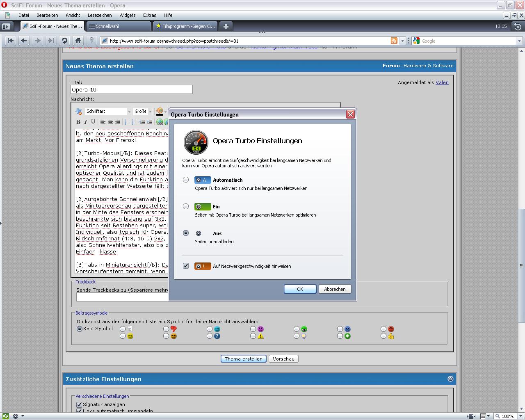The width and height of the screenshot is (525, 420).
Task: Open the Größe size dropdown
Action: click(x=150, y=111)
